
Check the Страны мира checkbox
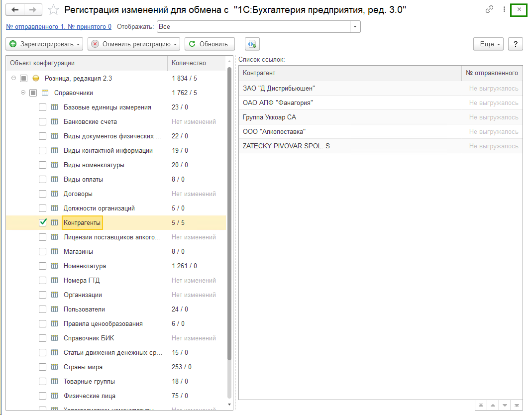click(x=42, y=367)
